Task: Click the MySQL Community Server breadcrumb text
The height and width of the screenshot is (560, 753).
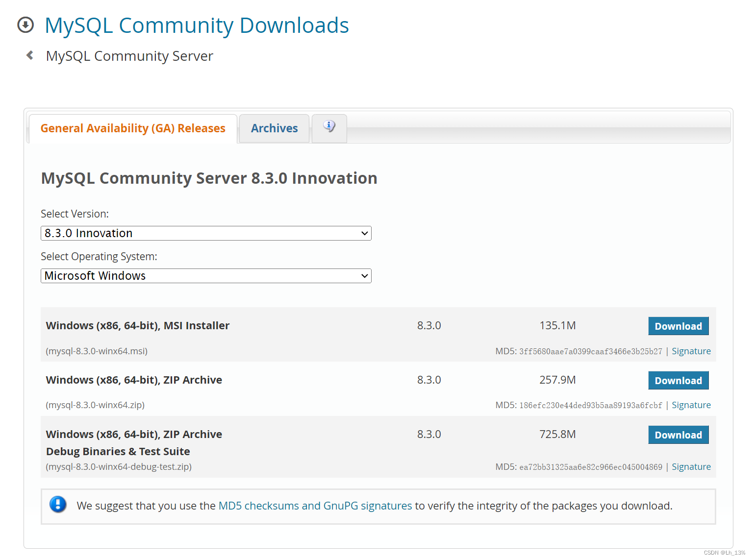Action: coord(129,56)
